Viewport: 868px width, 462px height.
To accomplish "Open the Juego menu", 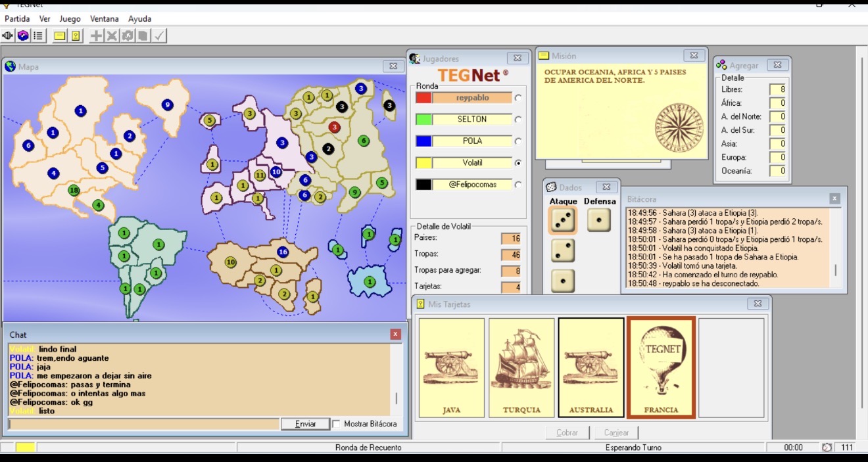I will pos(70,19).
